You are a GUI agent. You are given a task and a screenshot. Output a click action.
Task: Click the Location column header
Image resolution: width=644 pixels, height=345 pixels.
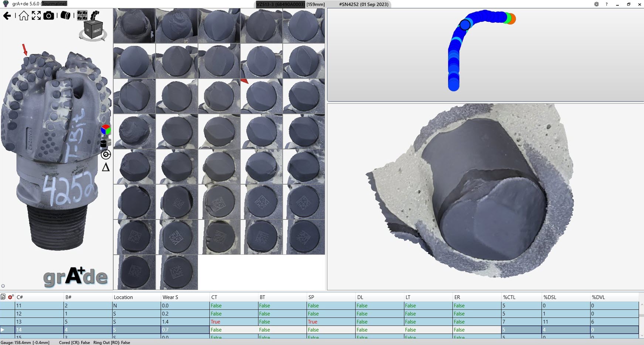click(x=137, y=297)
